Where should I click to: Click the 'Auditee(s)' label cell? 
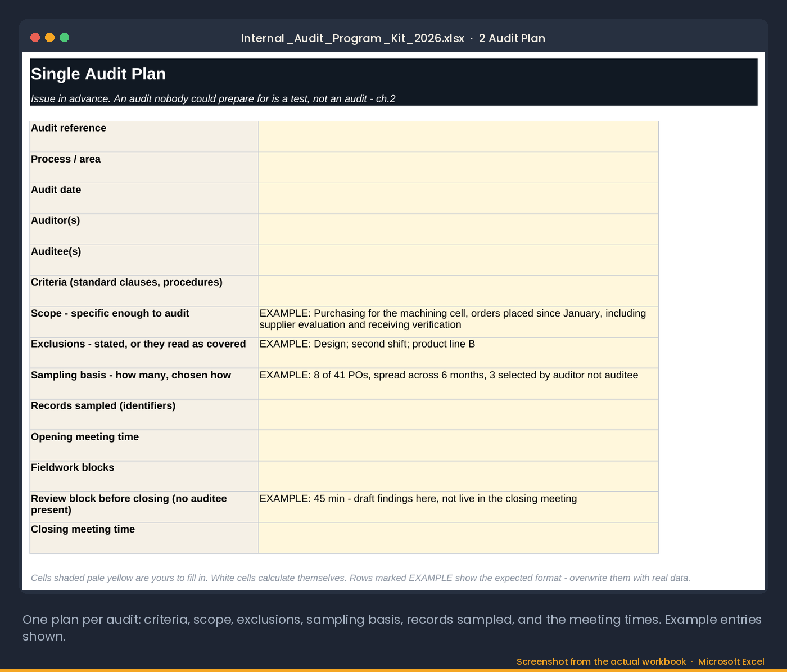(x=144, y=260)
